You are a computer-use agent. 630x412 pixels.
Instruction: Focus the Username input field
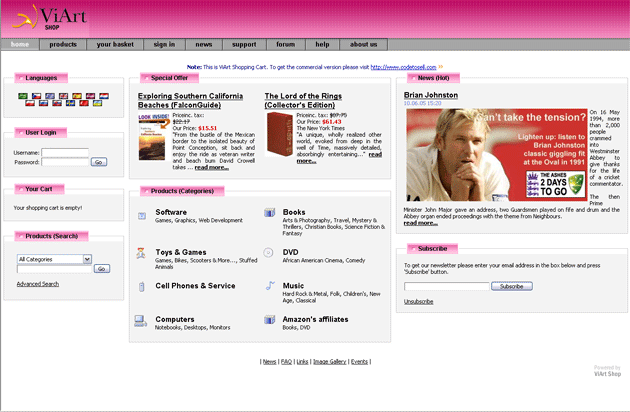65,152
